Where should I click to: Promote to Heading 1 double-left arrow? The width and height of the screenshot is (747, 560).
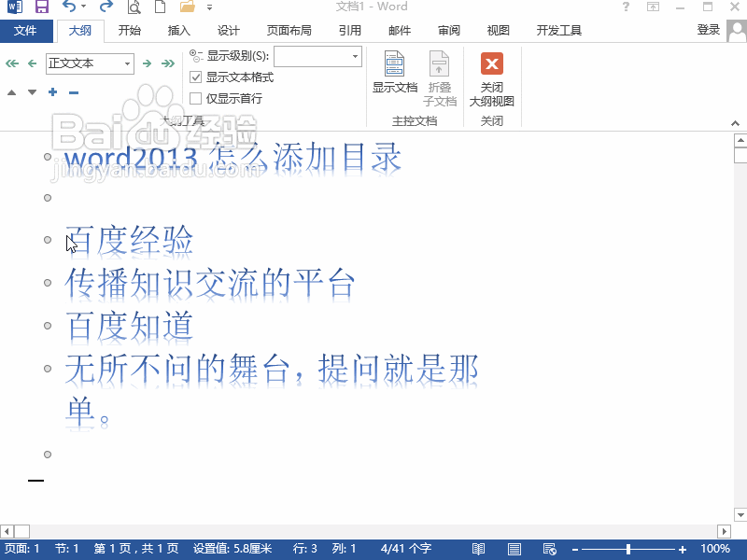click(x=12, y=63)
